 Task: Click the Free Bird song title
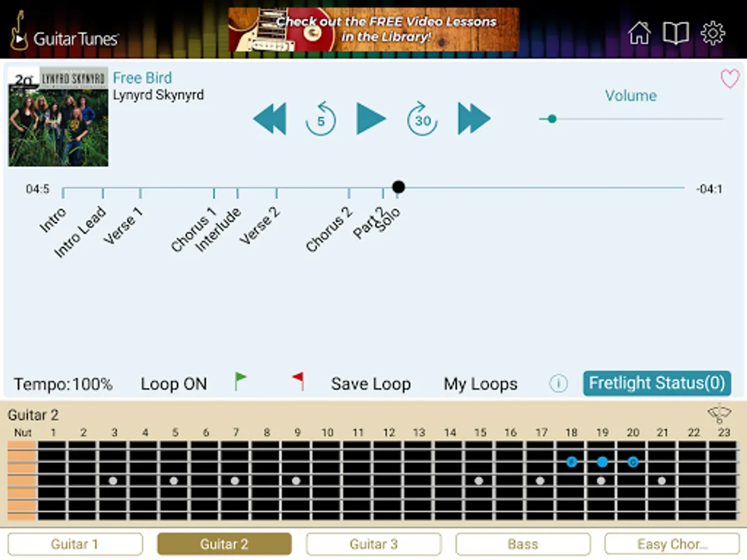(x=142, y=78)
